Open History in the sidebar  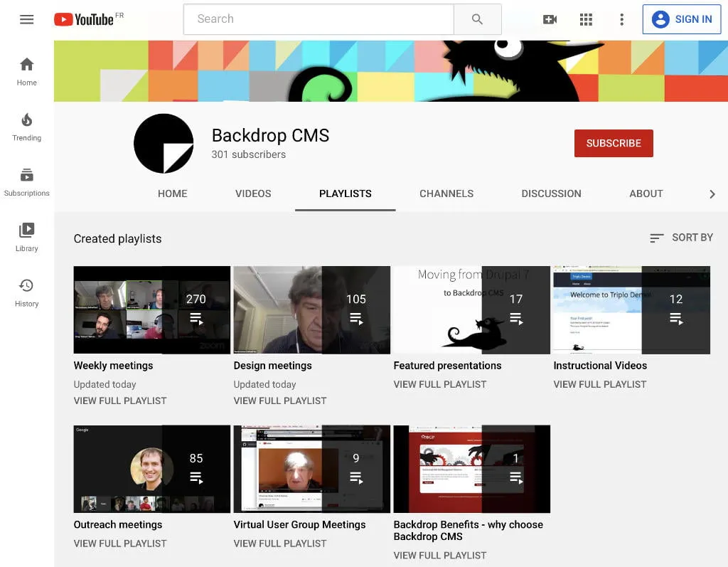[26, 293]
